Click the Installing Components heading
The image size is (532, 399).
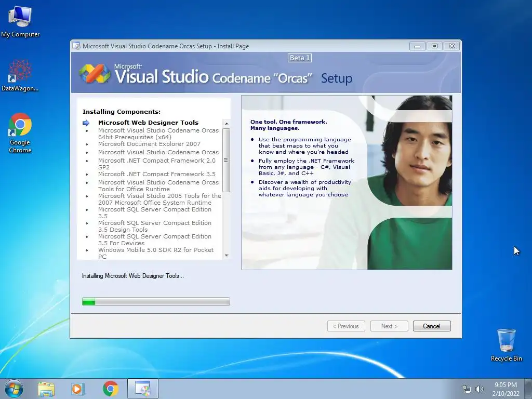point(122,112)
